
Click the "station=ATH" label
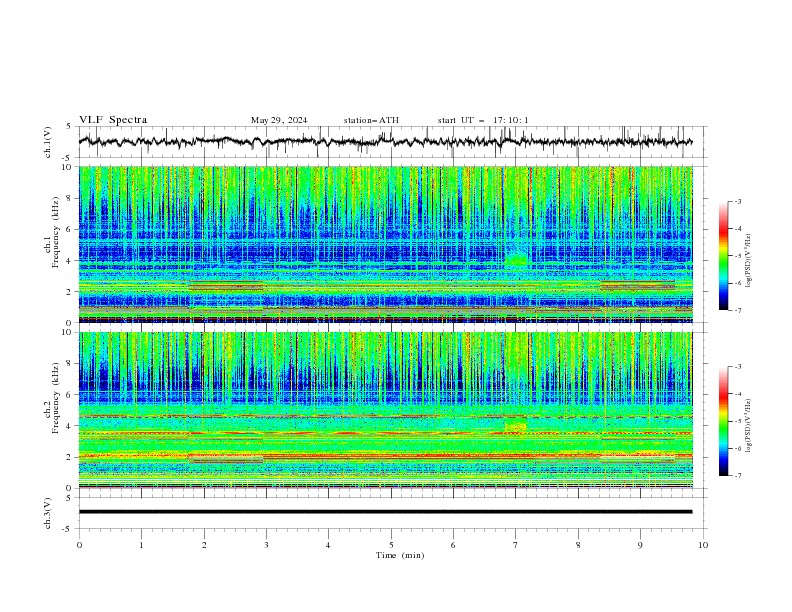(x=371, y=120)
